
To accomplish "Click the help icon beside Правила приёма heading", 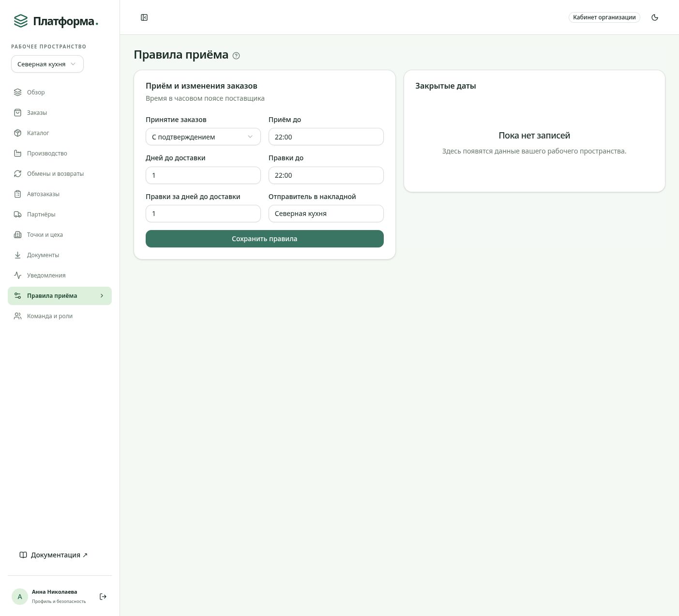I will tap(236, 56).
